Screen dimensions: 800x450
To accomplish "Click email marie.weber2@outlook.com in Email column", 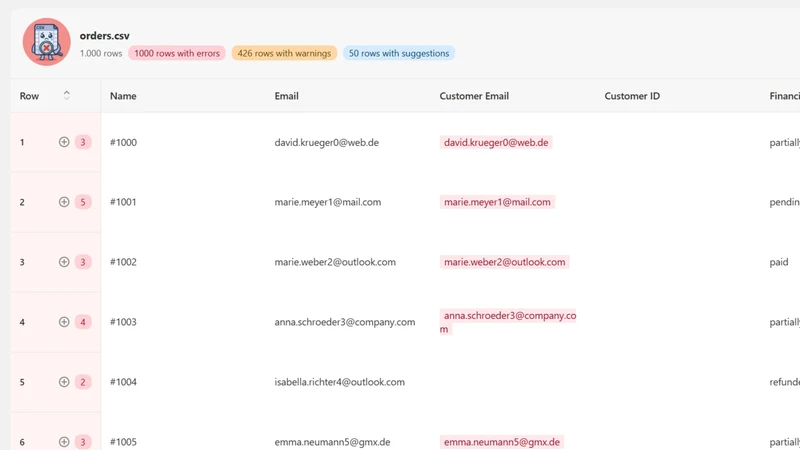I will [x=335, y=262].
